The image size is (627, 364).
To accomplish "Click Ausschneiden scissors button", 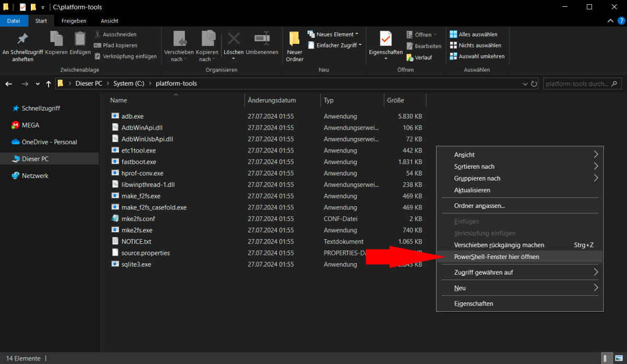I will click(115, 34).
